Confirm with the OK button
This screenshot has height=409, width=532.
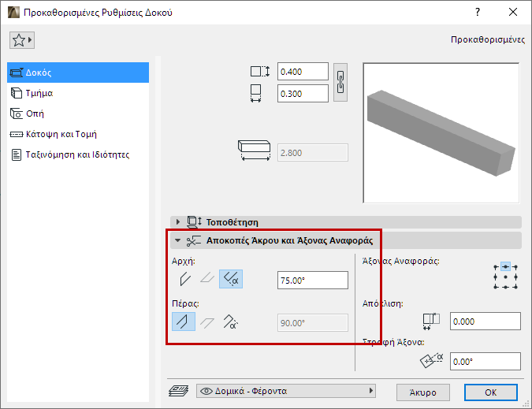[x=490, y=392]
